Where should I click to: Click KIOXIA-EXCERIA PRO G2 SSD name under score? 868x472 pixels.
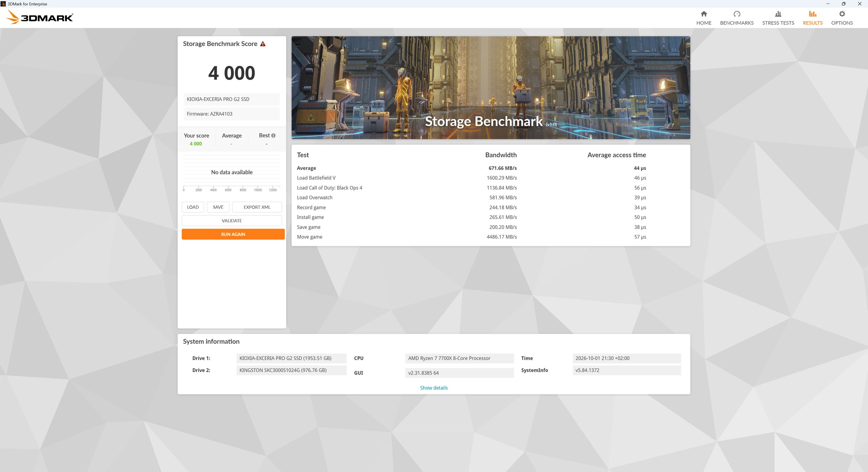pyautogui.click(x=218, y=99)
